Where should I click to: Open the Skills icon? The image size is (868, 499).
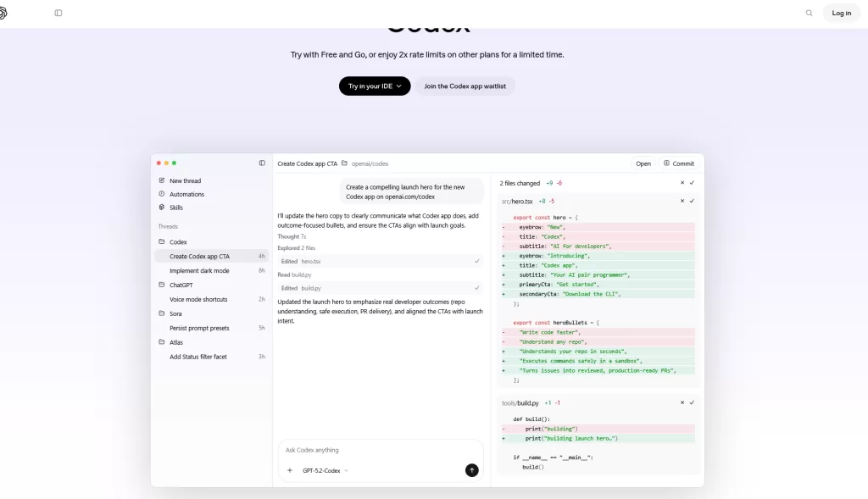click(162, 207)
